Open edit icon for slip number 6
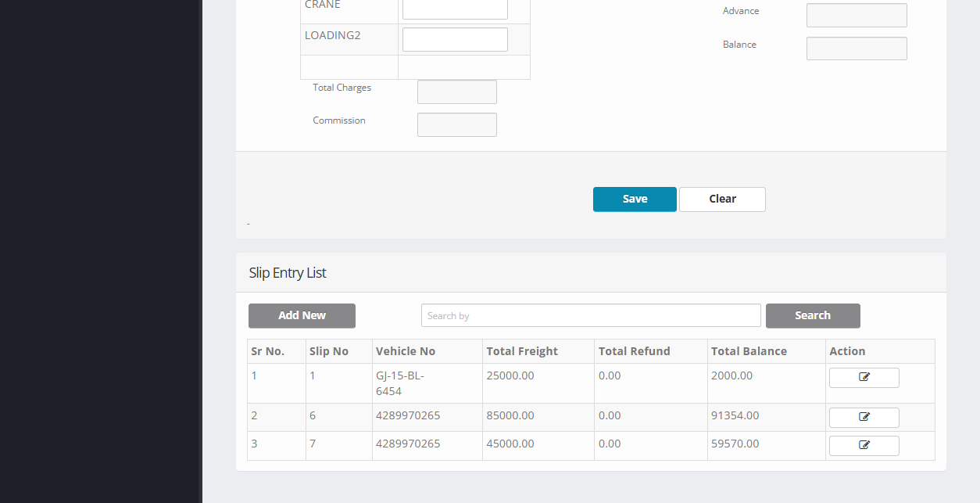The width and height of the screenshot is (980, 503). 864,418
